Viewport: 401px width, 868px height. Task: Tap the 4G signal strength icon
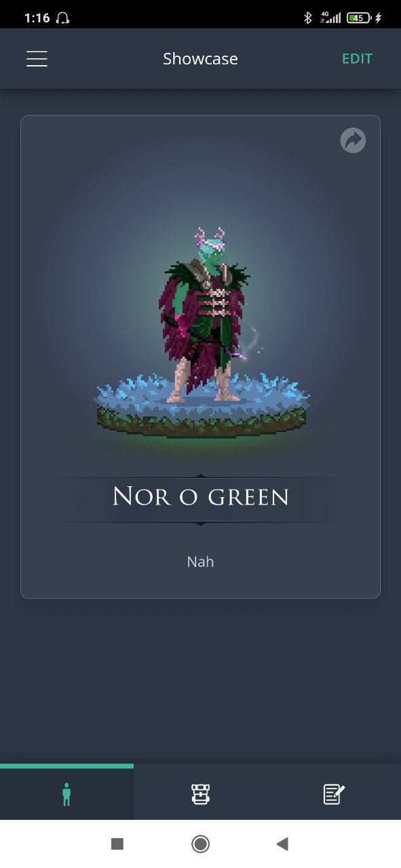pos(330,18)
